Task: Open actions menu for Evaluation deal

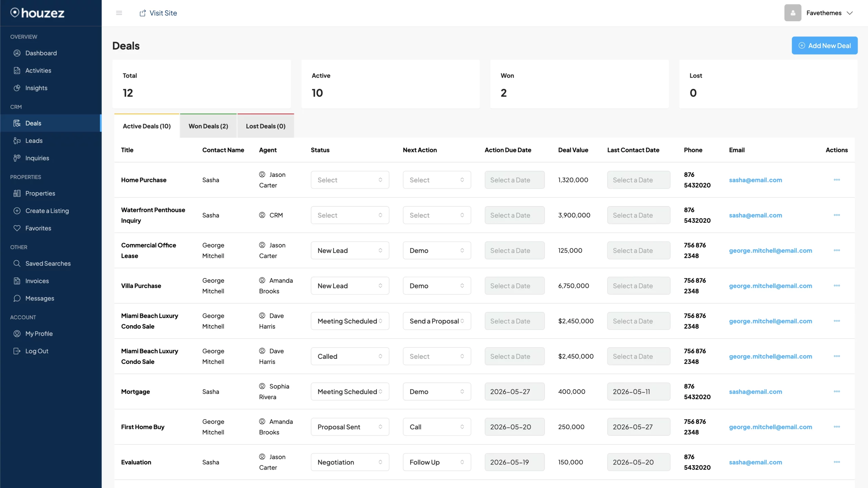Action: point(836,462)
